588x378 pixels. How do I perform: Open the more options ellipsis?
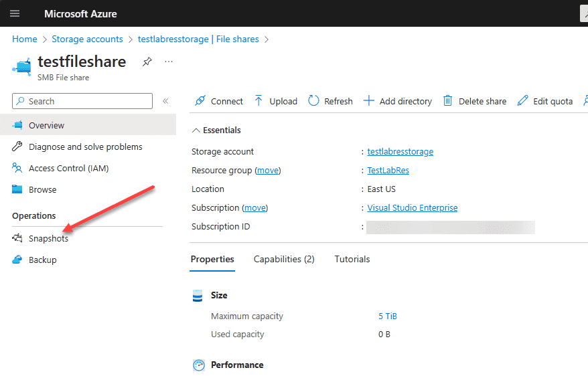(x=169, y=62)
